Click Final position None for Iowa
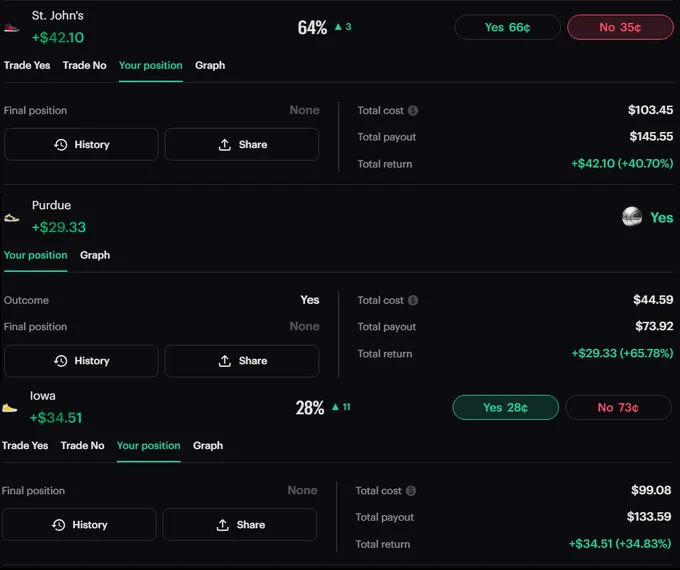Screen dimensions: 680x570 click(x=302, y=490)
